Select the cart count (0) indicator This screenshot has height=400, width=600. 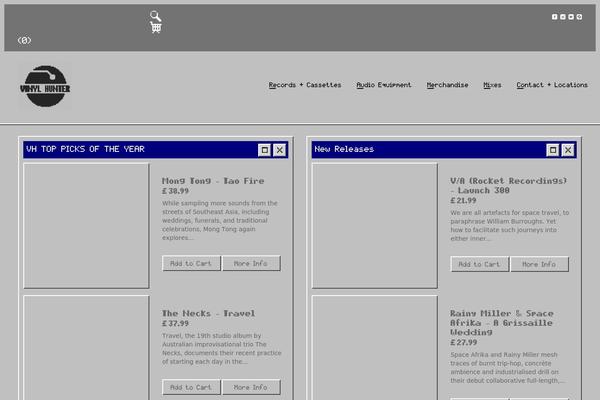click(x=24, y=40)
